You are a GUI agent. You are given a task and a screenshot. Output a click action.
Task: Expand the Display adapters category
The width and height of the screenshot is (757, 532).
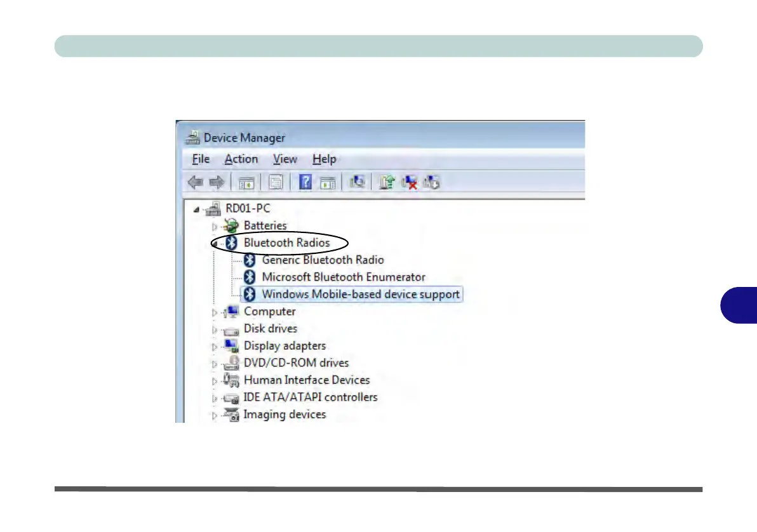(x=215, y=347)
